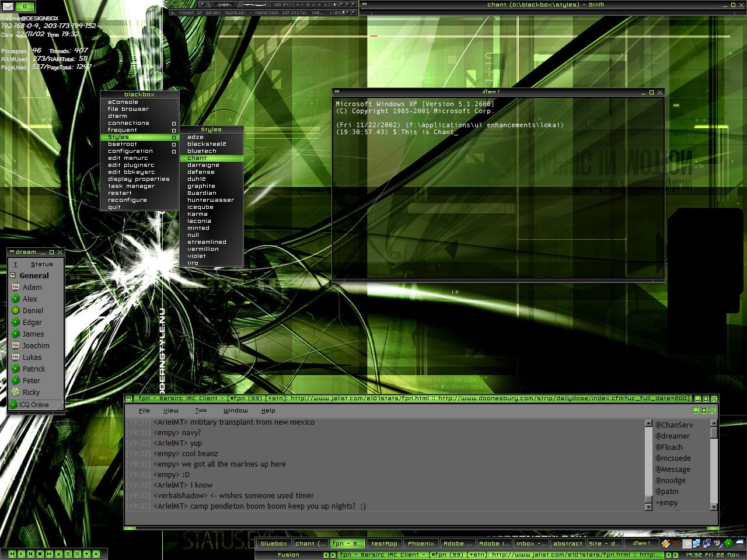Open the Status menu in ICQ window
This screenshot has height=560, width=747.
pos(42,264)
